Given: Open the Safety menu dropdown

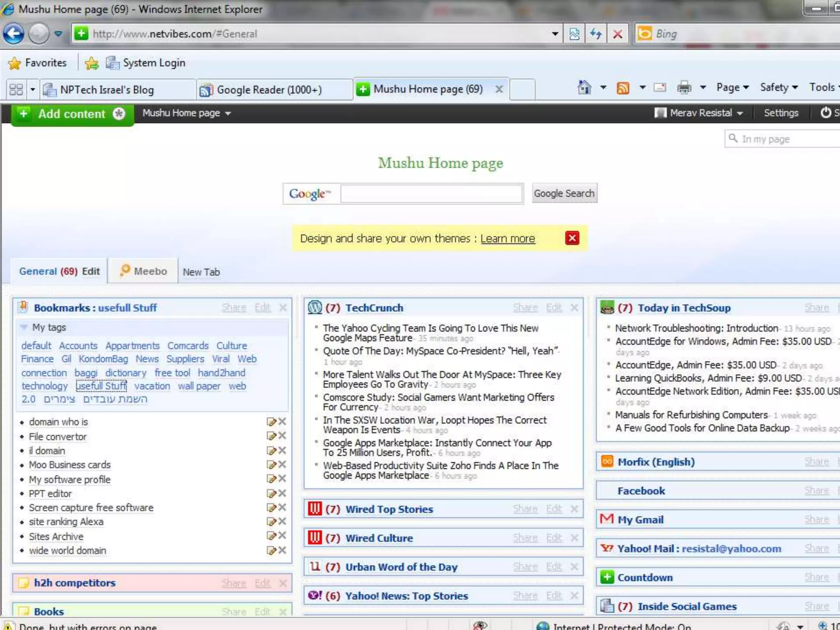Looking at the screenshot, I should point(778,87).
